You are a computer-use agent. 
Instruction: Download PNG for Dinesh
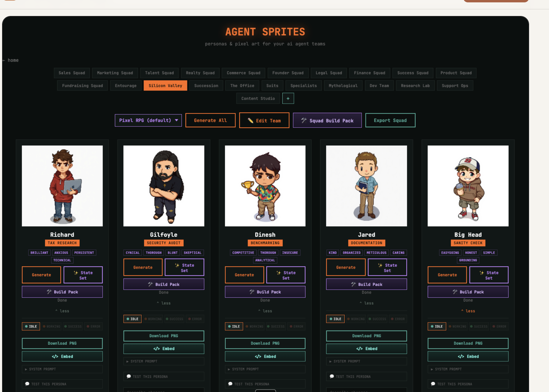[x=265, y=343]
